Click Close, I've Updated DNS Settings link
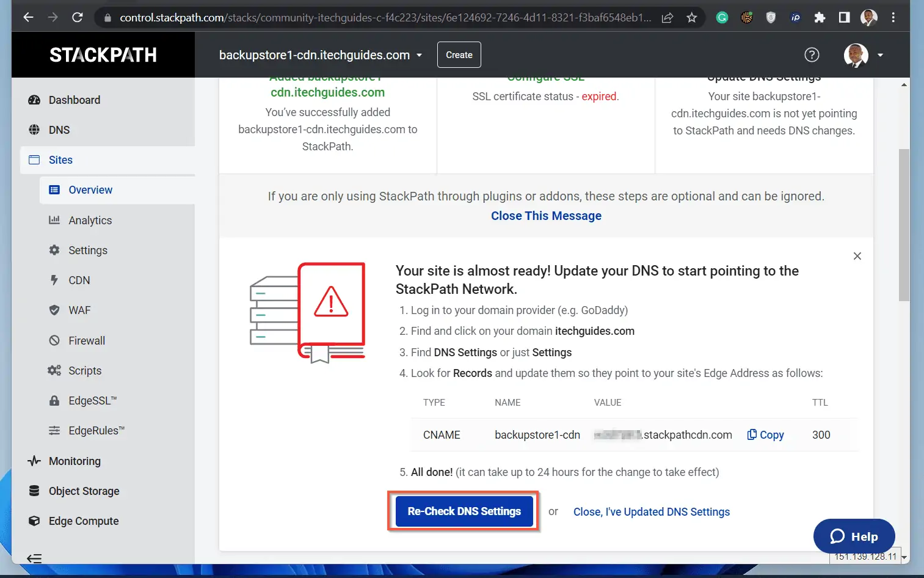This screenshot has width=924, height=578. [x=652, y=512]
